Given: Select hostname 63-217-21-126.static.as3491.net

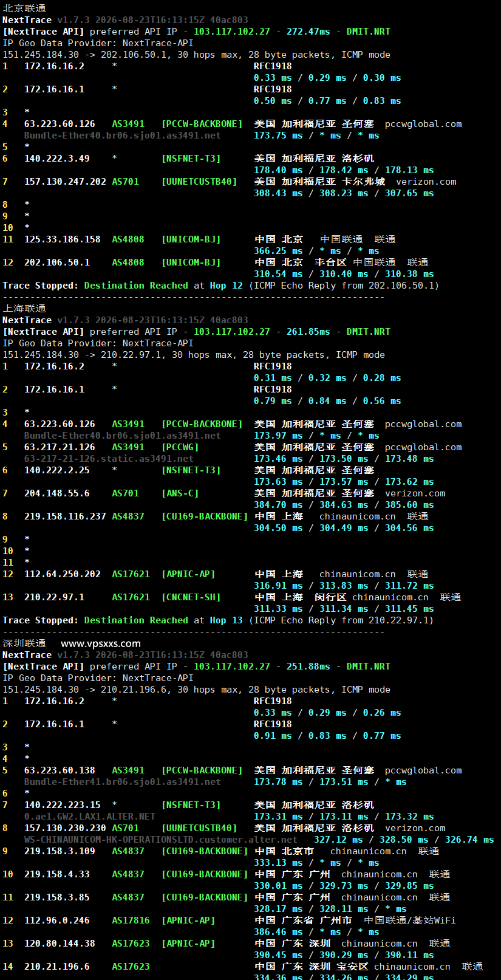Looking at the screenshot, I should (x=109, y=459).
